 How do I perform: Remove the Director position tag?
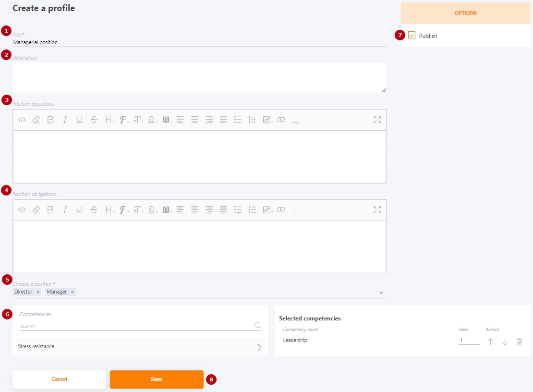pyautogui.click(x=38, y=292)
